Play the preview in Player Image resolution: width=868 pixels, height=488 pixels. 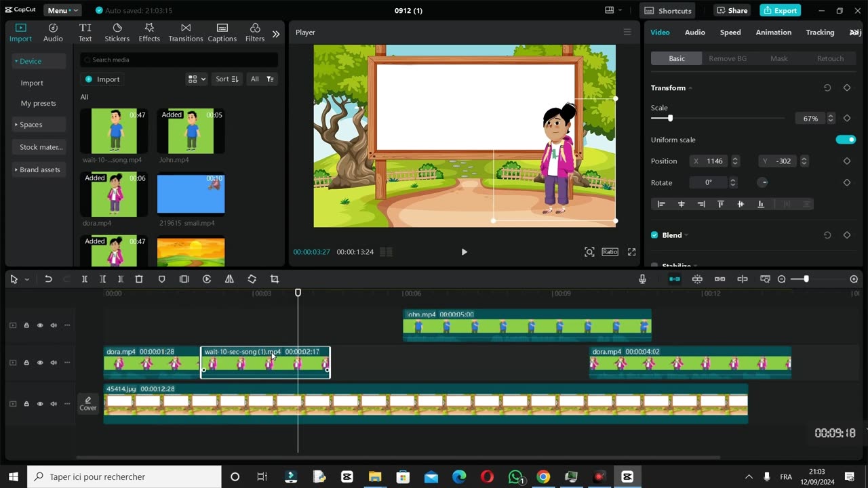pyautogui.click(x=464, y=252)
